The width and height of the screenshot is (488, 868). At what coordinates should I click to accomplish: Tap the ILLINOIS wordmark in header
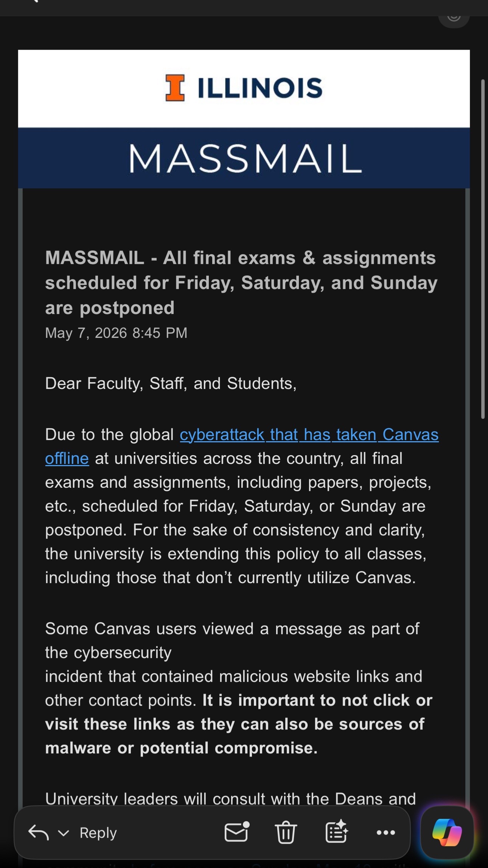[x=260, y=88]
